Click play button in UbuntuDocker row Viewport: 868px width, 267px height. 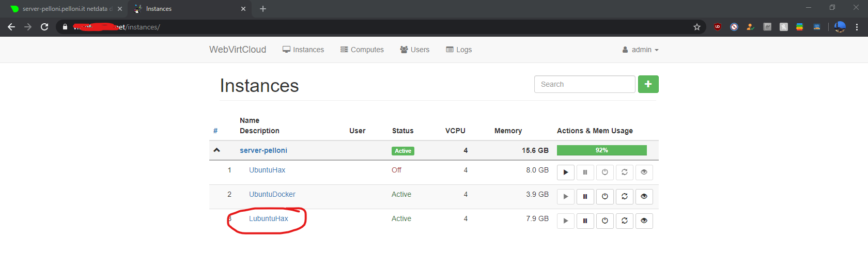566,196
